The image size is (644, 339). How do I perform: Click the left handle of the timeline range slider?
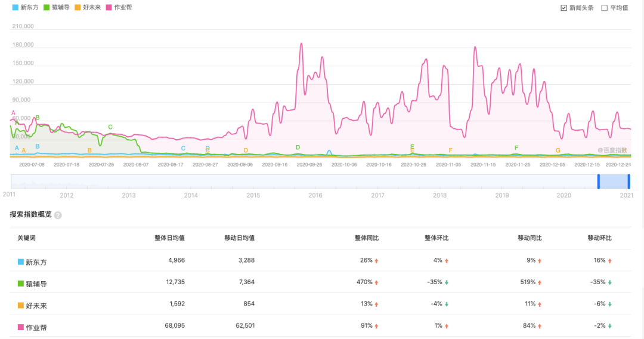599,181
